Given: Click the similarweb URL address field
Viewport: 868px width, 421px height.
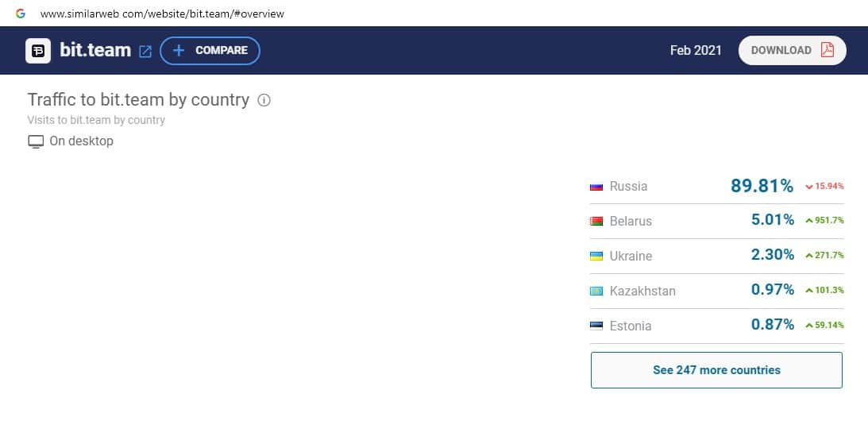Looking at the screenshot, I should (x=162, y=14).
